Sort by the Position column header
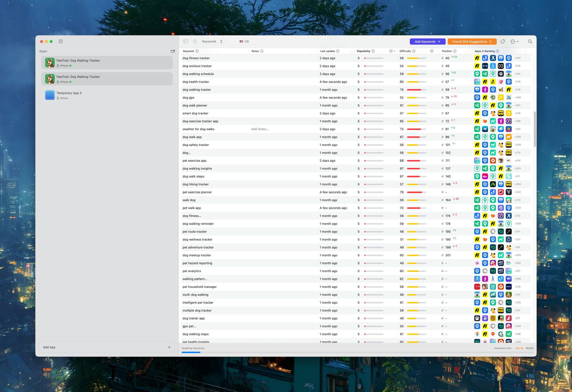Screen dimensions: 572x392 pos(447,51)
